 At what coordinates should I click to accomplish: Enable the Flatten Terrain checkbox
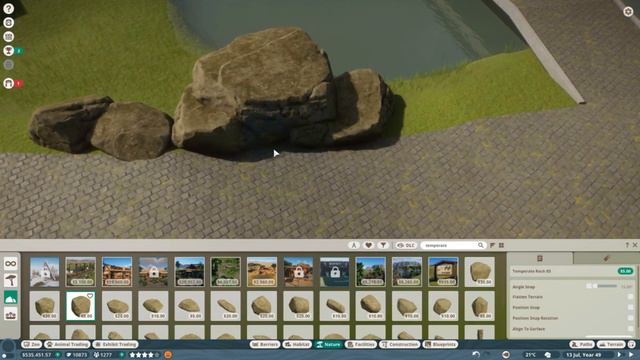(x=631, y=297)
